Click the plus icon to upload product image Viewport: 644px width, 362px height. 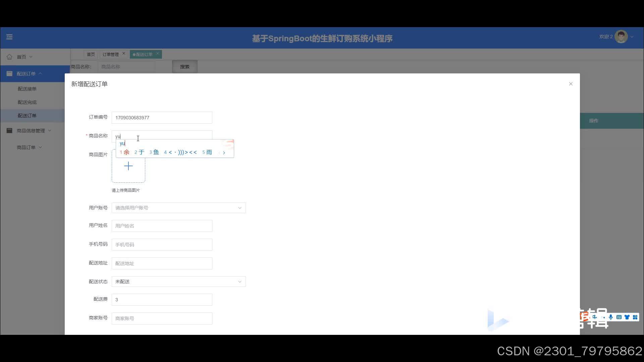pos(128,166)
